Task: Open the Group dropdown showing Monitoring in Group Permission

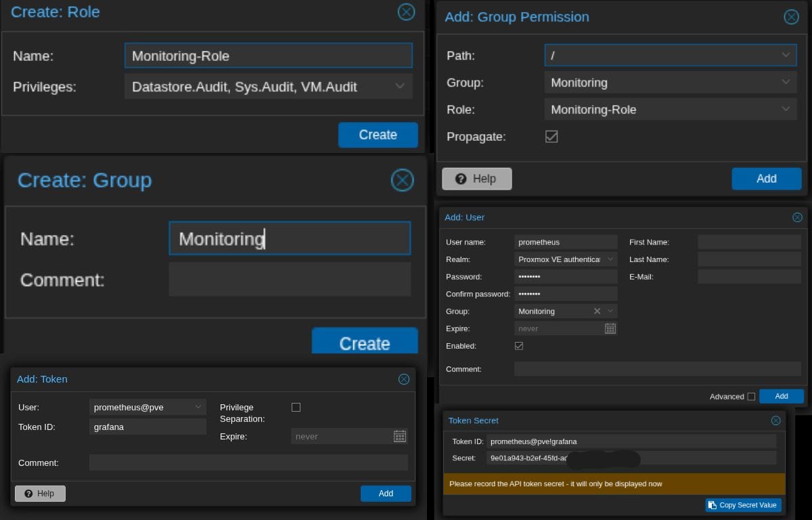Action: coord(786,82)
